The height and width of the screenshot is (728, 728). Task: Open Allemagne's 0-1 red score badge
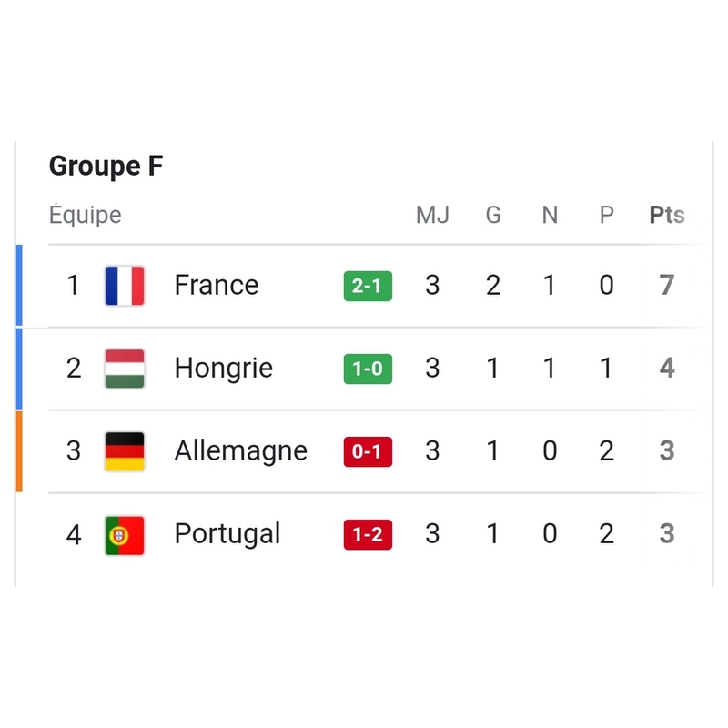pyautogui.click(x=368, y=451)
